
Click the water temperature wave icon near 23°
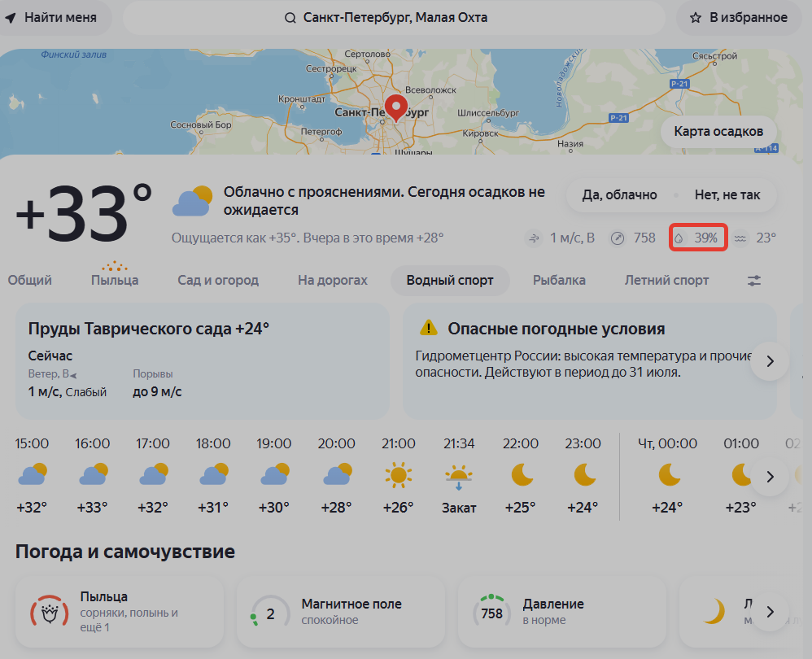click(x=740, y=238)
